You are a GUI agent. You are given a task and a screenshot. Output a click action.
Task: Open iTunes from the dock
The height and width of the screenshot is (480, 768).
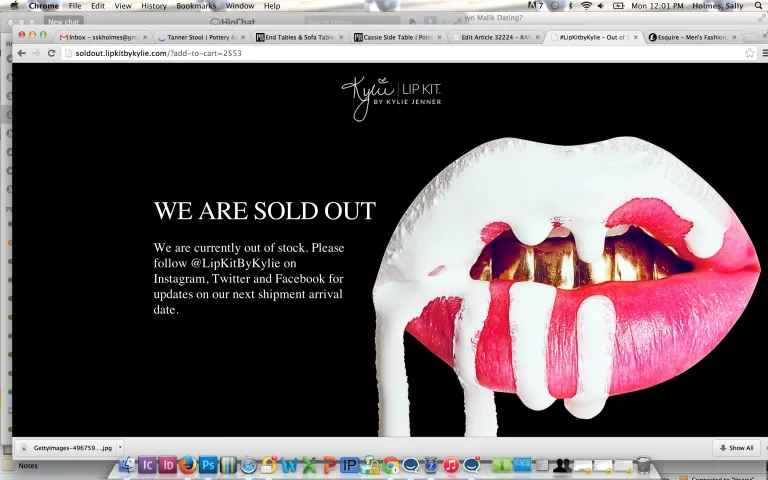[451, 464]
